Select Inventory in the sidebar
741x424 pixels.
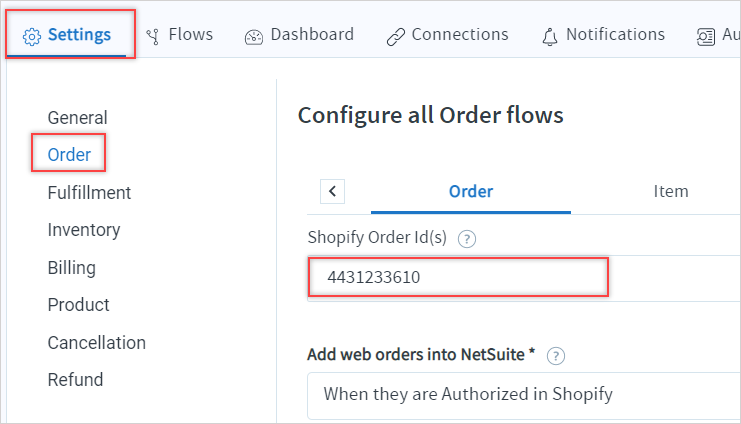[x=84, y=230]
